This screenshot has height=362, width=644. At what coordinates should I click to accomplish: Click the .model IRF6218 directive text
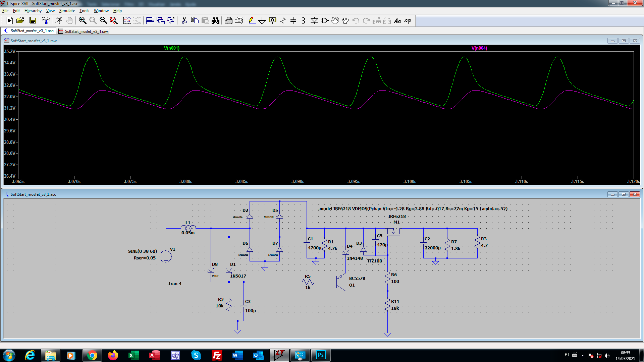(413, 208)
